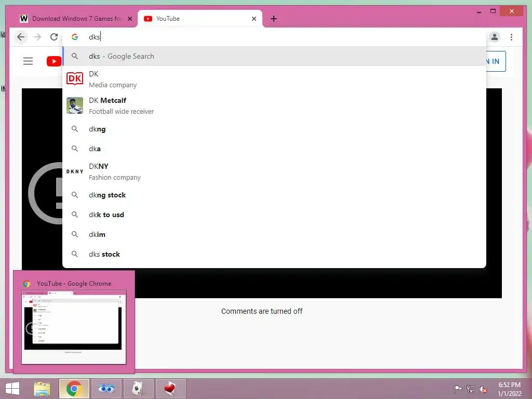The height and width of the screenshot is (399, 532).
Task: Open the Hearts game taskbar icon
Action: click(x=170, y=389)
